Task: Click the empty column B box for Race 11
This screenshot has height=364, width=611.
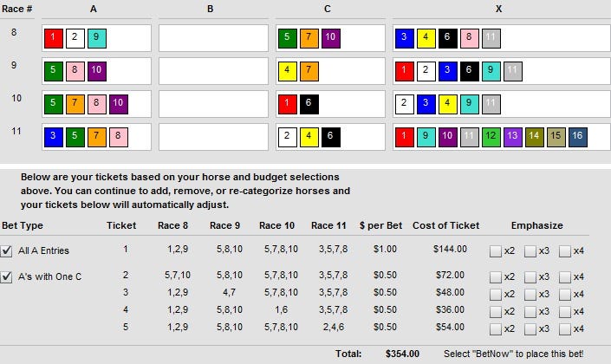Action: (213, 137)
